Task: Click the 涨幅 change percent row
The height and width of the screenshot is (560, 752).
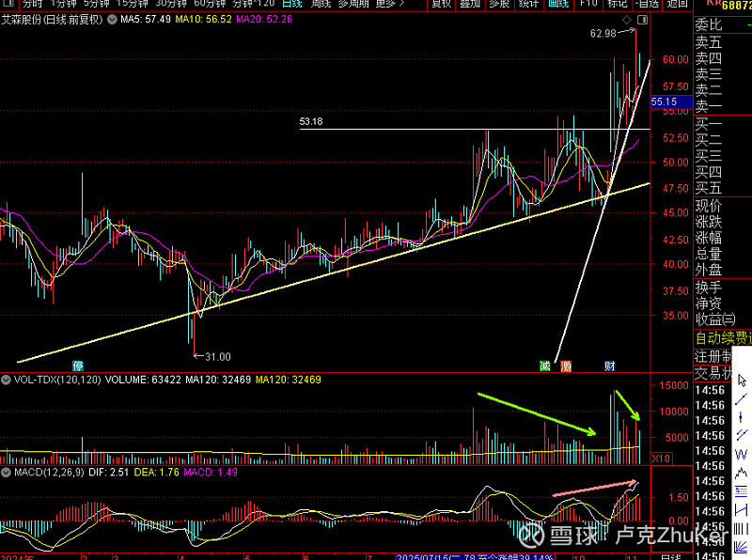Action: tap(723, 238)
